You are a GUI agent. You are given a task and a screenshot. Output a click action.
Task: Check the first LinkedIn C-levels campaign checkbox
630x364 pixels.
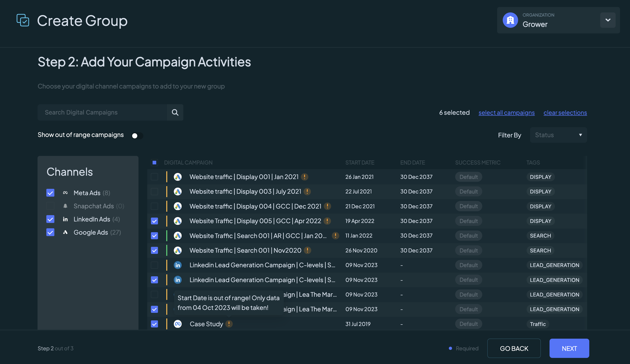pyautogui.click(x=154, y=265)
